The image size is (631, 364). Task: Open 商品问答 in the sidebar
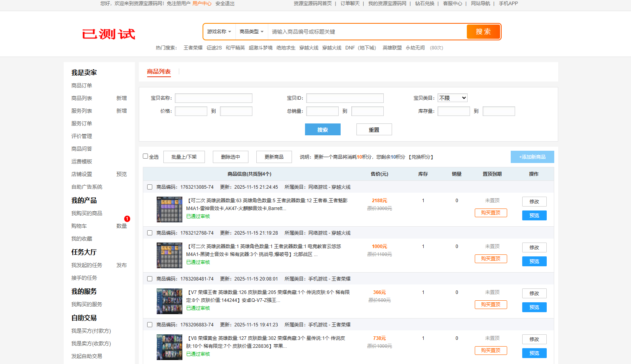(x=81, y=149)
